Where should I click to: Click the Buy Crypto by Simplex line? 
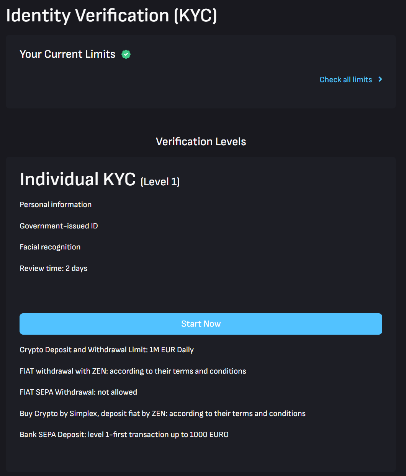tap(162, 413)
